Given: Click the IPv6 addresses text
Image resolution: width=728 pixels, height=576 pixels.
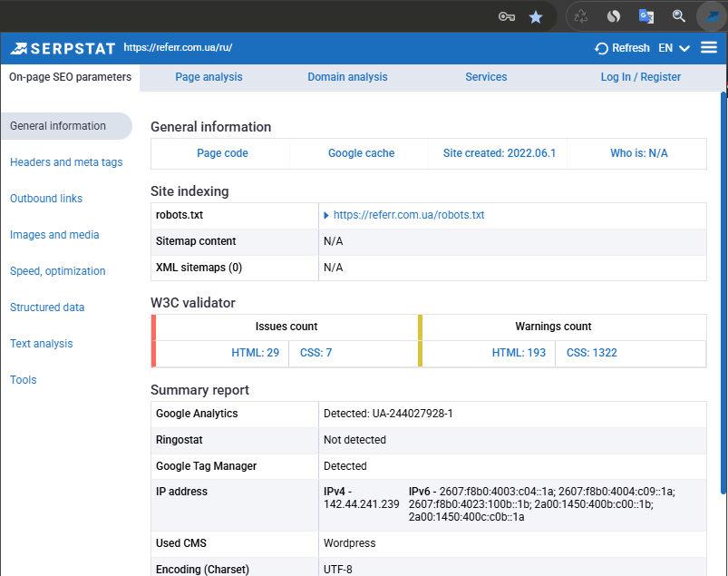Looking at the screenshot, I should coord(542,504).
